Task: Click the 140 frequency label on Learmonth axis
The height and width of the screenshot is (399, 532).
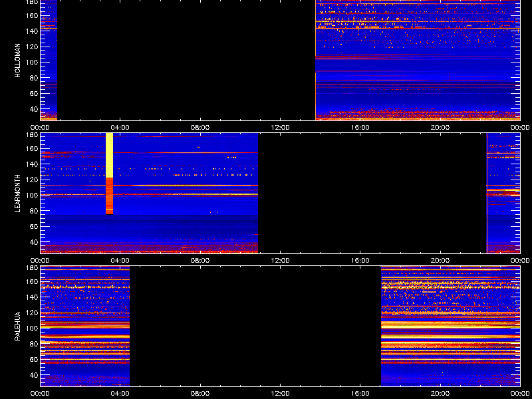Action: [x=33, y=164]
